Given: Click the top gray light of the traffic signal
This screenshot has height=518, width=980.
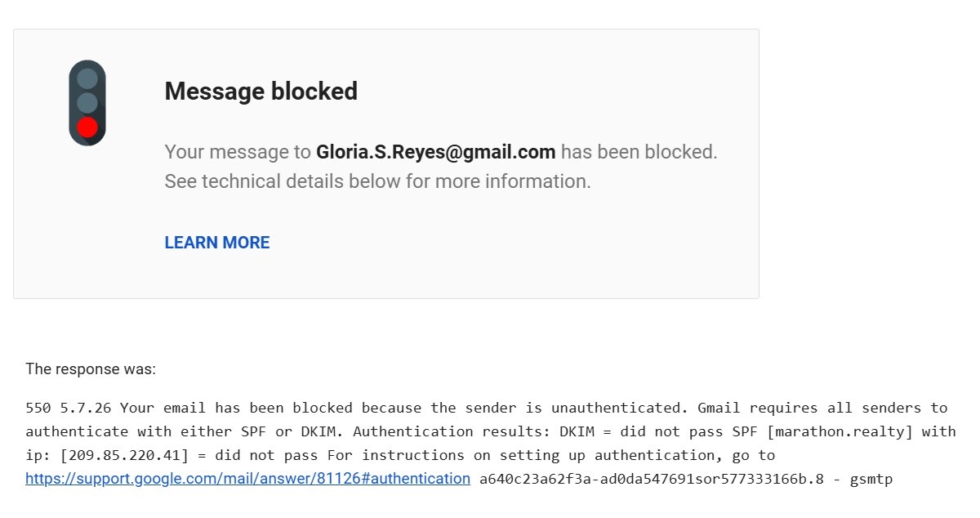Looking at the screenshot, I should tap(87, 78).
